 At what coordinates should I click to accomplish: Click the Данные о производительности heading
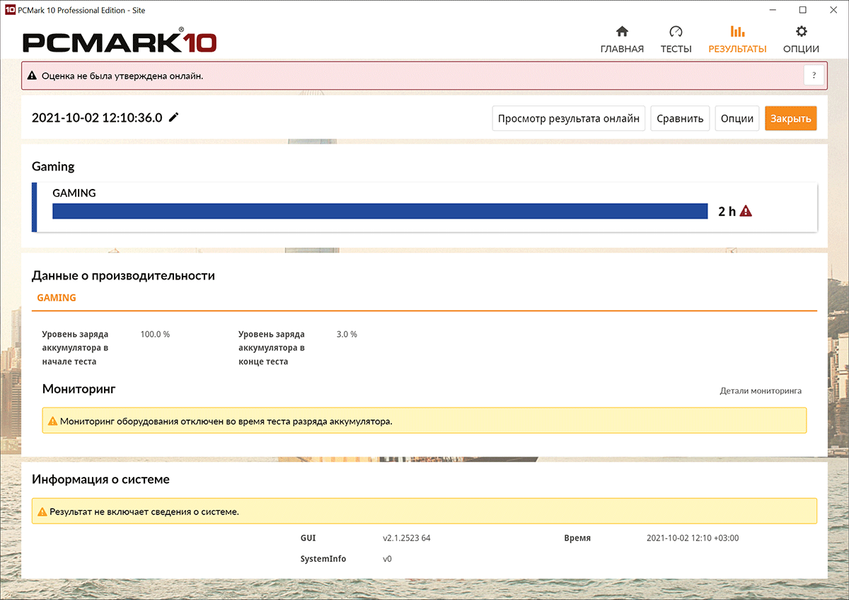click(x=123, y=276)
